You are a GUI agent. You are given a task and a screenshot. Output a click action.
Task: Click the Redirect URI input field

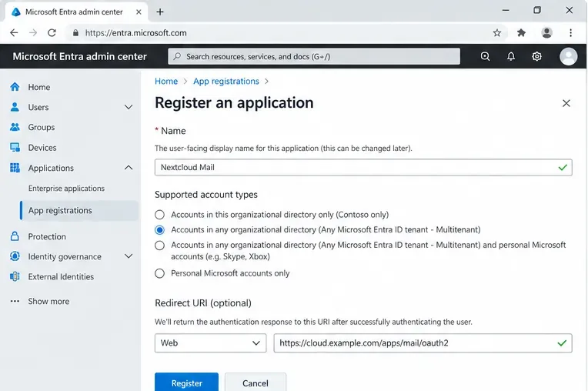pos(423,343)
